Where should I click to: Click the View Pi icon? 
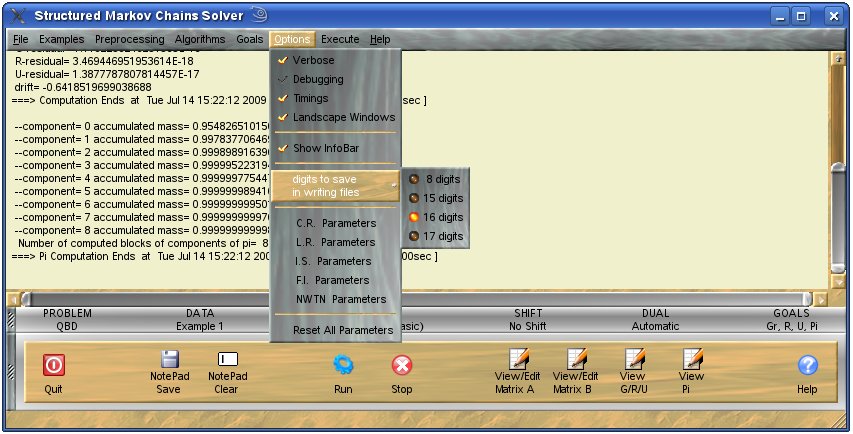point(691,359)
